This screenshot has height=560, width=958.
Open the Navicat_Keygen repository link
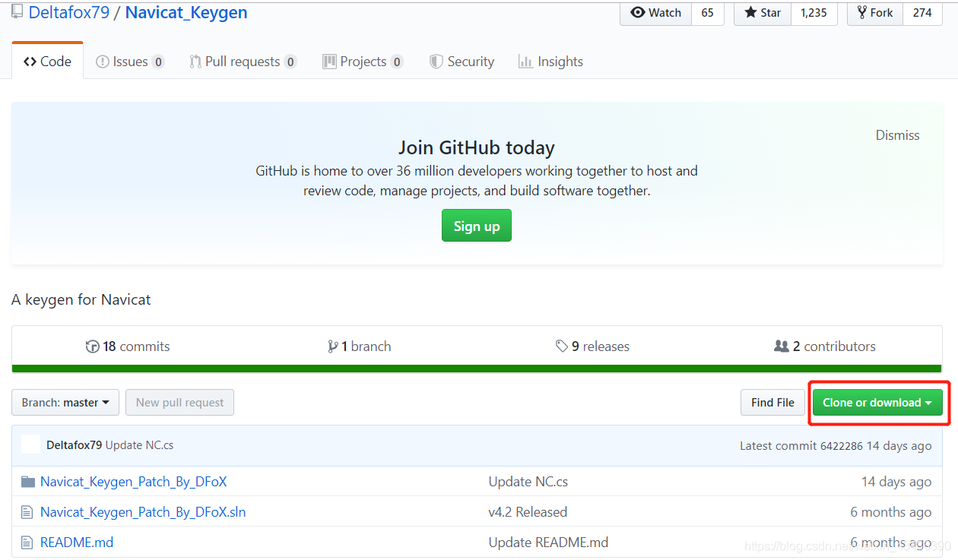coord(186,12)
